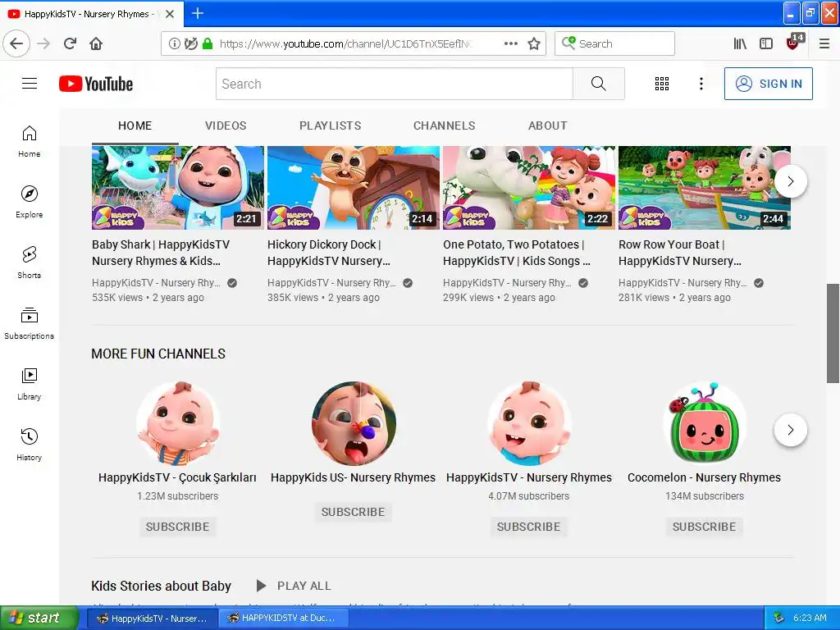Switch to the ABOUT channel tab
The height and width of the screenshot is (630, 840).
point(547,126)
